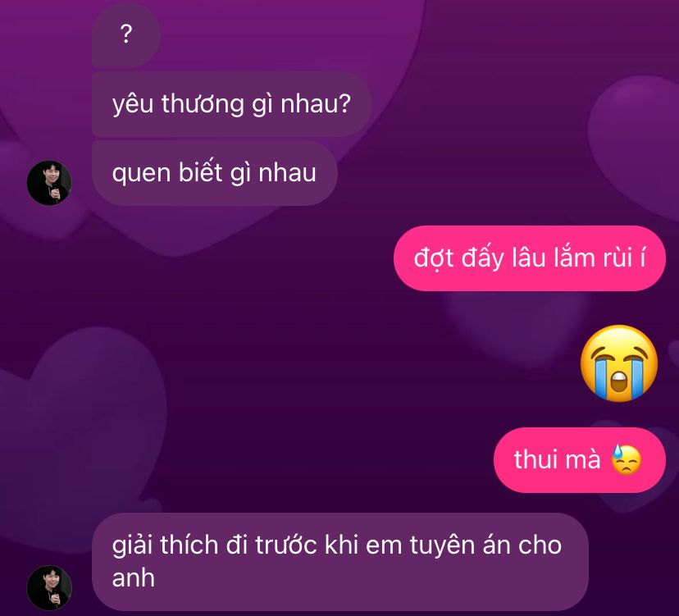679x616 pixels.
Task: Tap the large crying-face emoji message
Action: point(619,363)
